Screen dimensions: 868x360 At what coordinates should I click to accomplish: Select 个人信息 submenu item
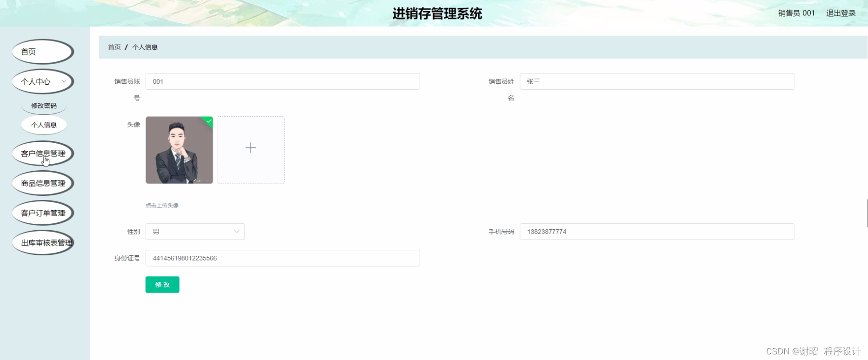click(x=44, y=125)
